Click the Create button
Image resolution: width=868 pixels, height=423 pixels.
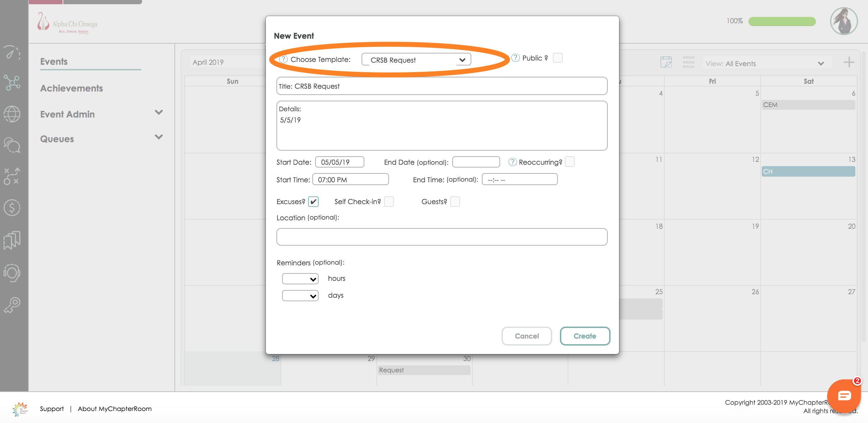585,336
